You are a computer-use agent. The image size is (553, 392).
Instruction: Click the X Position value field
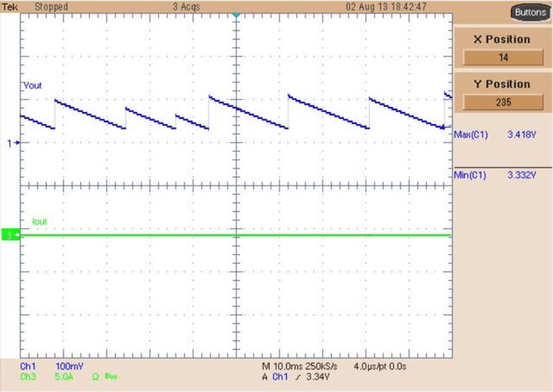[x=503, y=58]
